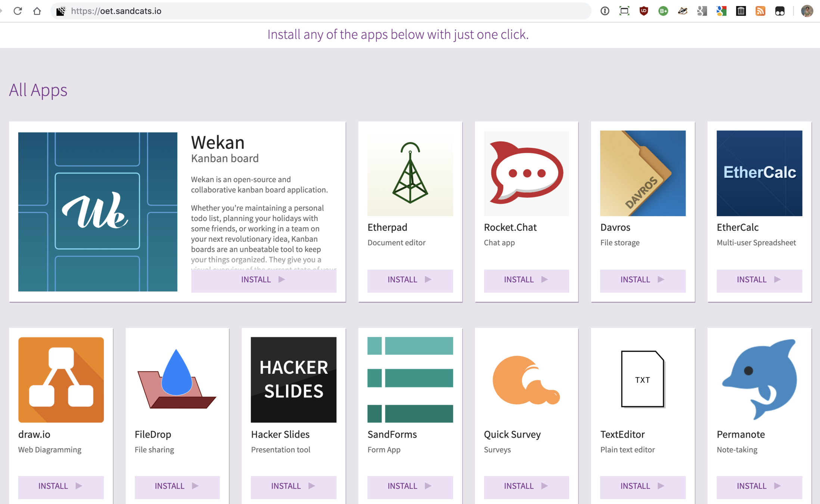820x504 pixels.
Task: Install the Wekan kanban board
Action: [x=264, y=280]
